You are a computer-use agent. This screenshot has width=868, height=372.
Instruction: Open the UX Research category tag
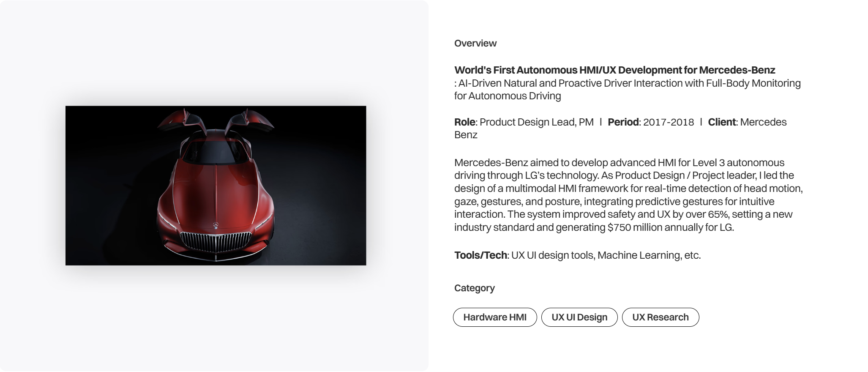[661, 317]
